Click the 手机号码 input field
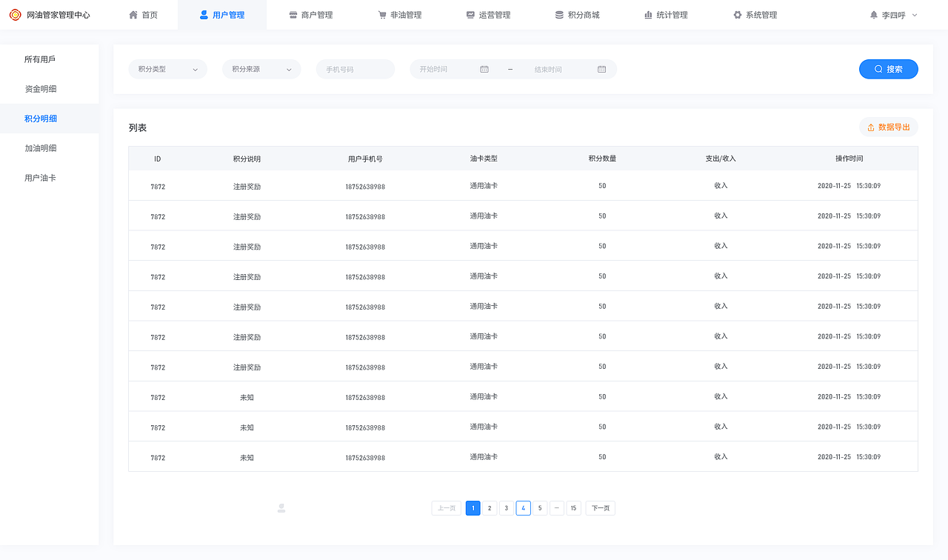This screenshot has width=948, height=560. click(x=355, y=69)
